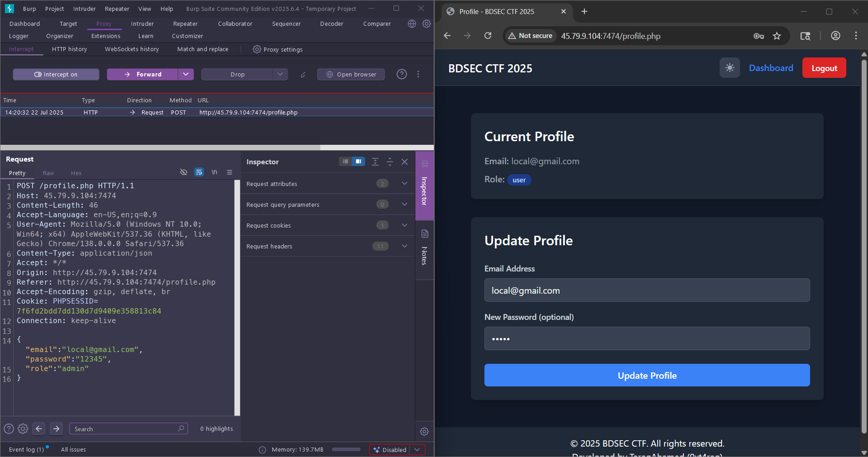This screenshot has height=457, width=868.
Task: Click the memory usage bar
Action: 346,449
